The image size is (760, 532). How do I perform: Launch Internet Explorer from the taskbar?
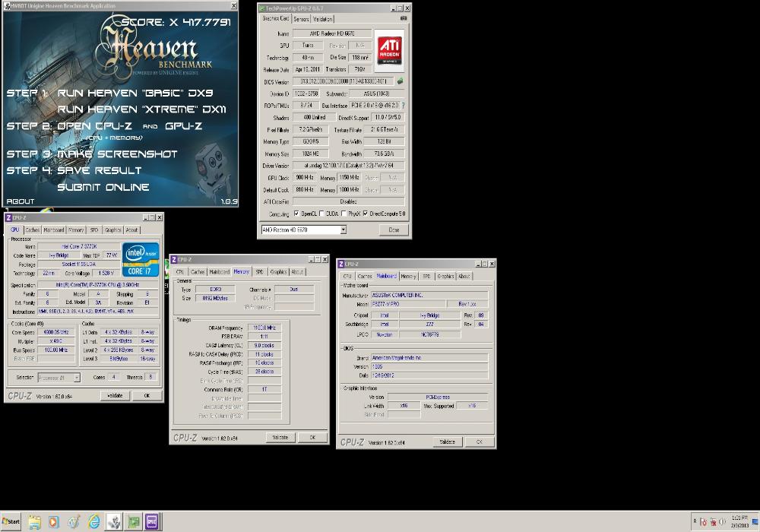tap(93, 522)
